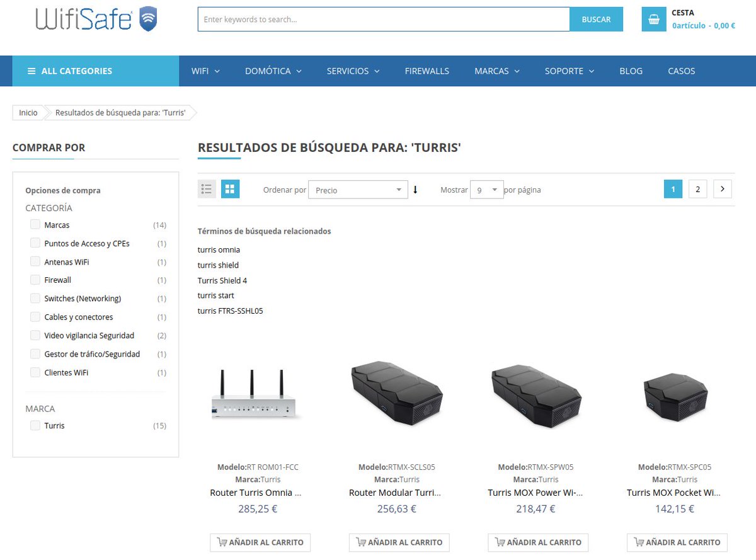Check Switches (Networking) filter
The height and width of the screenshot is (560, 756).
pyautogui.click(x=35, y=299)
